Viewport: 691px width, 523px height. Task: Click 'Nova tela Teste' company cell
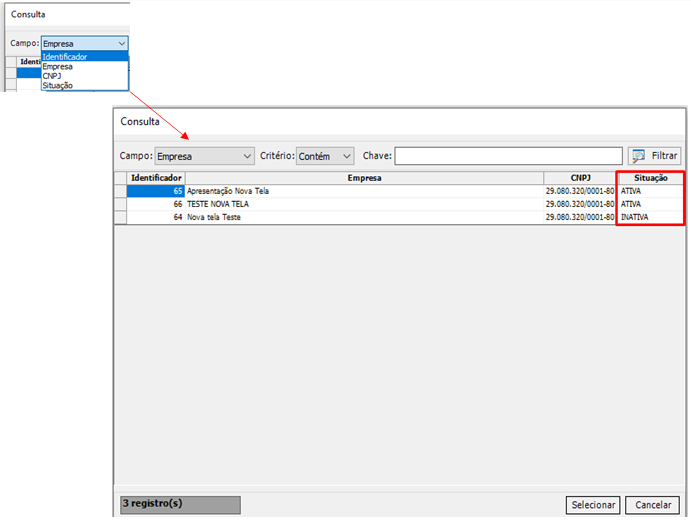coord(364,217)
